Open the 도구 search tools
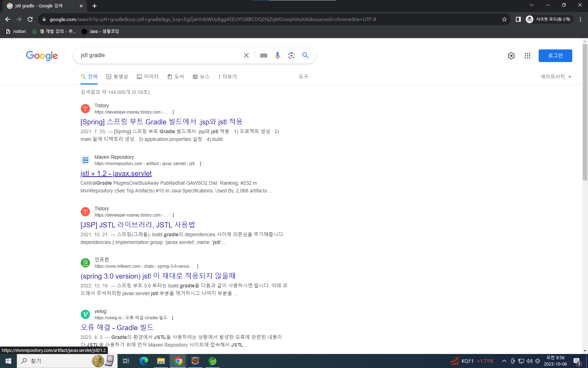 click(303, 77)
